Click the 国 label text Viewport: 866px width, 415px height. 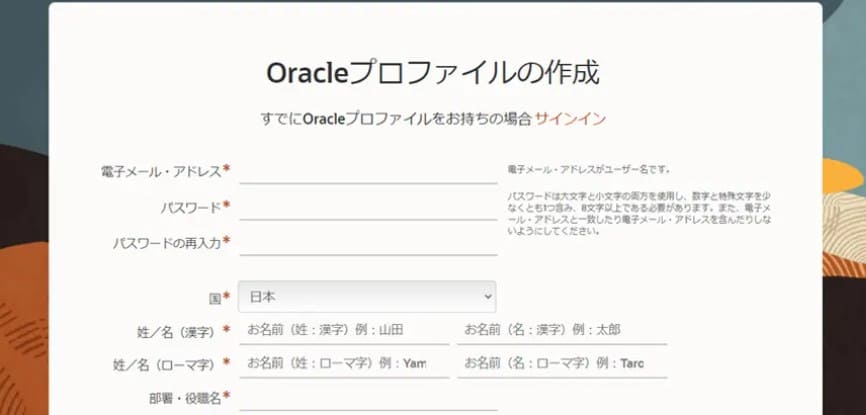pyautogui.click(x=215, y=299)
